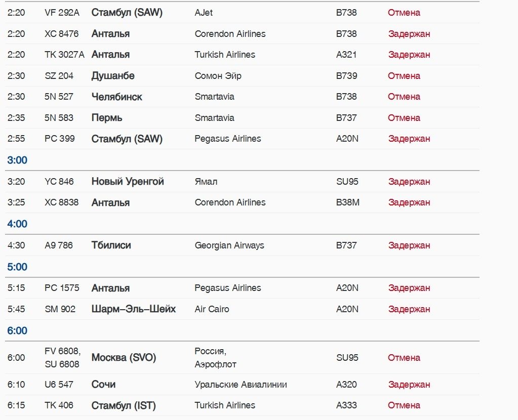Click the Georgian Airways airline name
Viewport: 518px width, 420px height.
pyautogui.click(x=229, y=245)
